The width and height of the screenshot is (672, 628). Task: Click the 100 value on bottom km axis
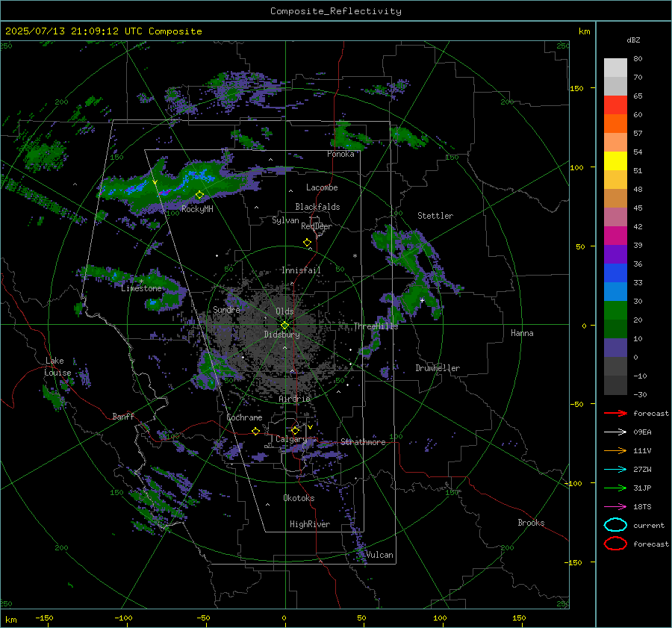(440, 618)
